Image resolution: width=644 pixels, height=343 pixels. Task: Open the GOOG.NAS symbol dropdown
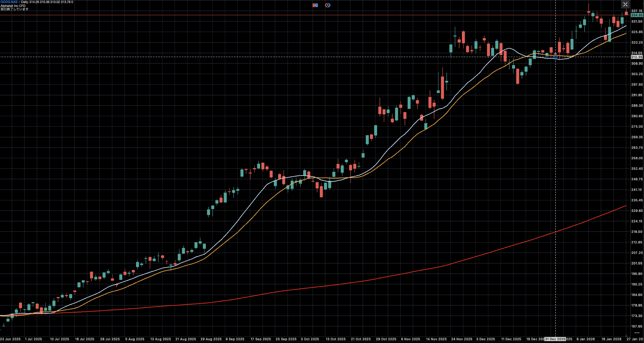[9, 2]
